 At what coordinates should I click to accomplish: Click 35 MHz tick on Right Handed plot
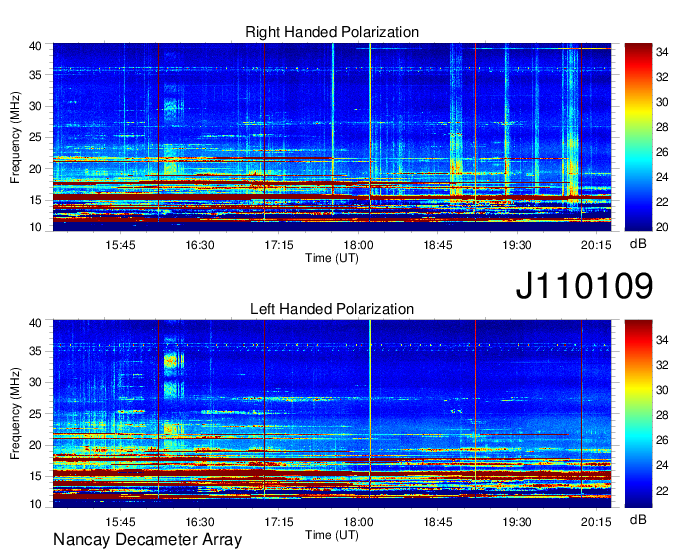click(x=35, y=75)
